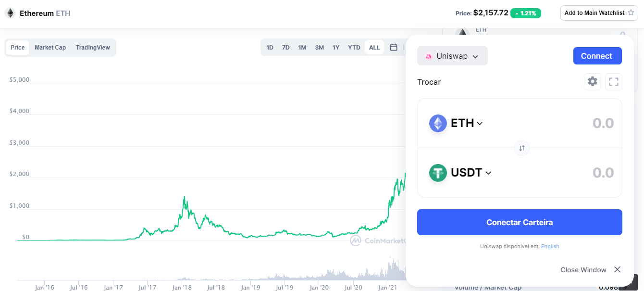Image resolution: width=644 pixels, height=291 pixels.
Task: Open the Uniswap exchange dropdown
Action: pyautogui.click(x=452, y=56)
